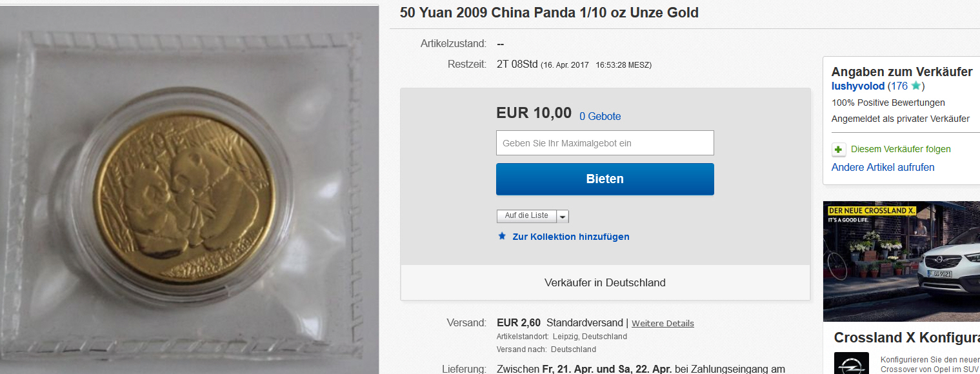This screenshot has height=374, width=980.
Task: Click the Auf die Liste button
Action: point(526,216)
